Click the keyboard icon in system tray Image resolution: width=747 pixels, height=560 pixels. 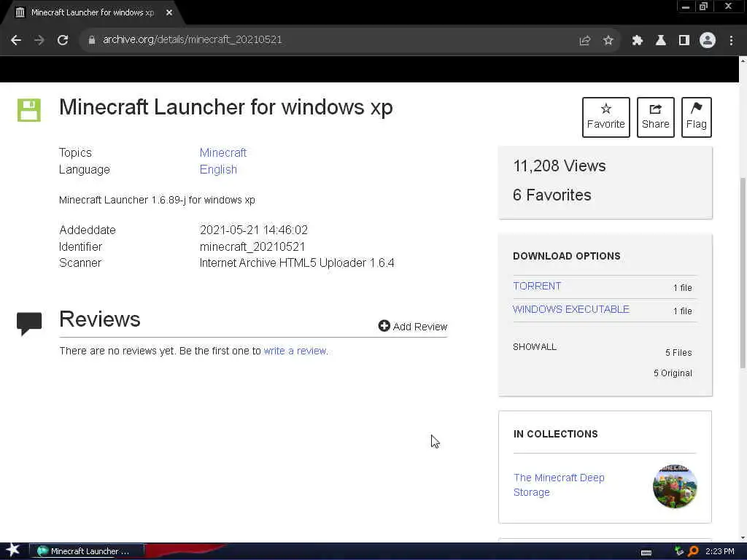[x=646, y=552]
